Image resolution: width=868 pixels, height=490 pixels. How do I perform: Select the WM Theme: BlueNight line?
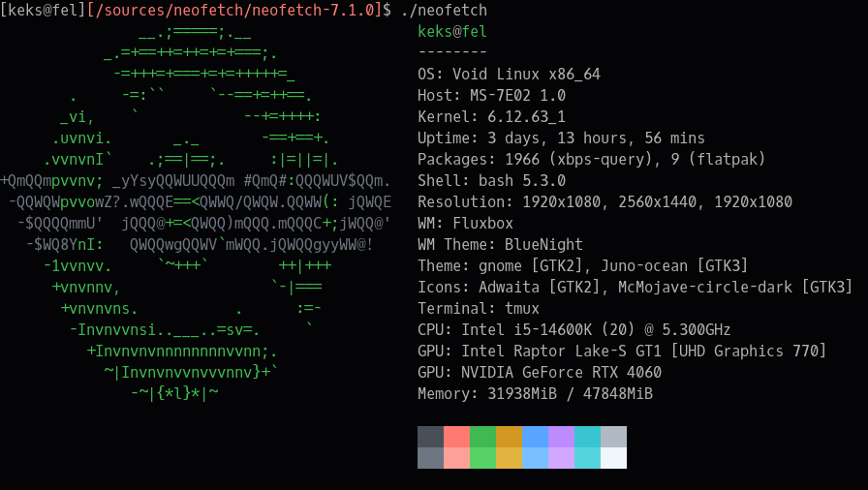(x=500, y=244)
